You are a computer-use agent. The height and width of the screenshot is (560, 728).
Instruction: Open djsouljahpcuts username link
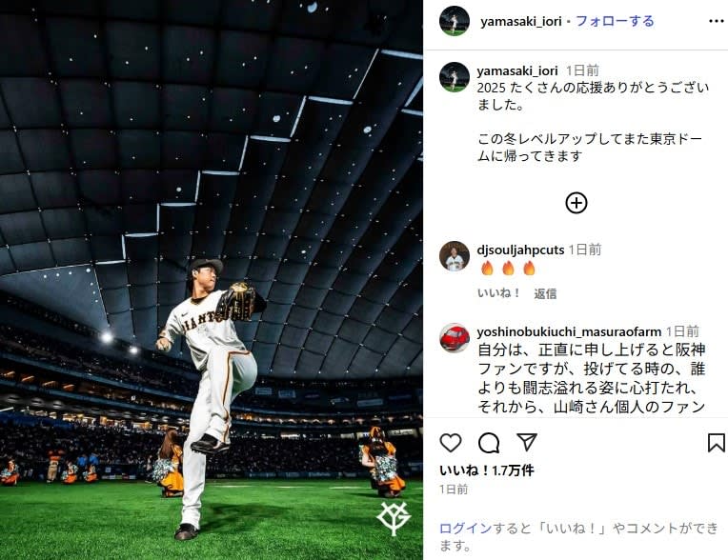520,250
